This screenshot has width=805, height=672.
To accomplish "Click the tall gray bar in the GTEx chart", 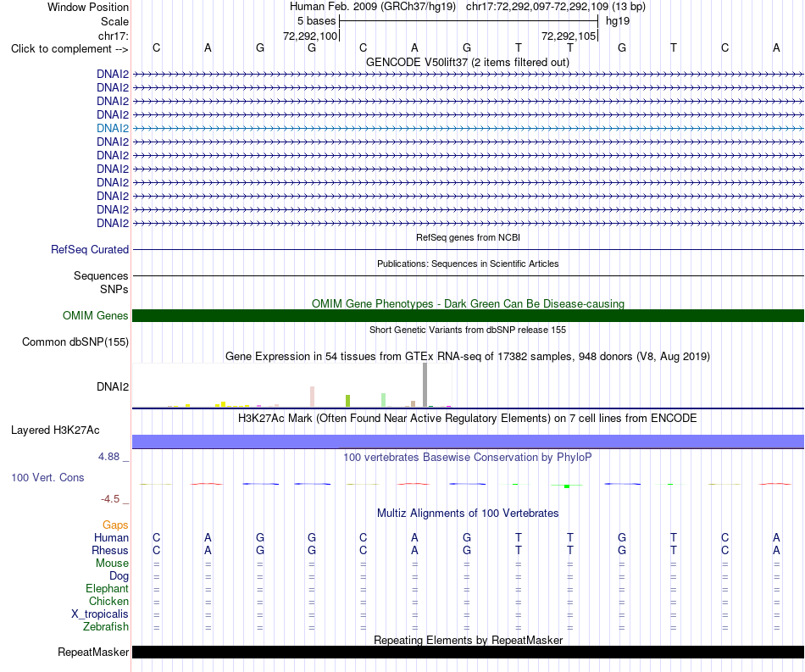I will (425, 385).
